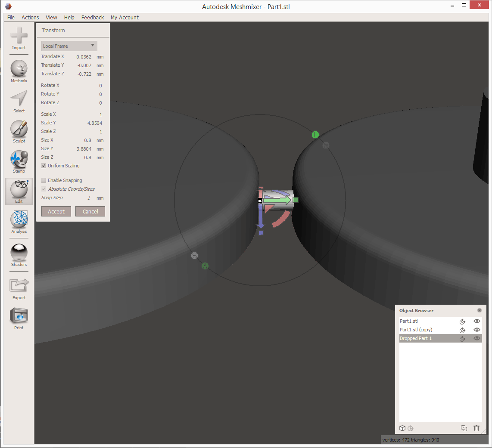Open the Help menu
Screen dimensions: 492x448
point(69,18)
